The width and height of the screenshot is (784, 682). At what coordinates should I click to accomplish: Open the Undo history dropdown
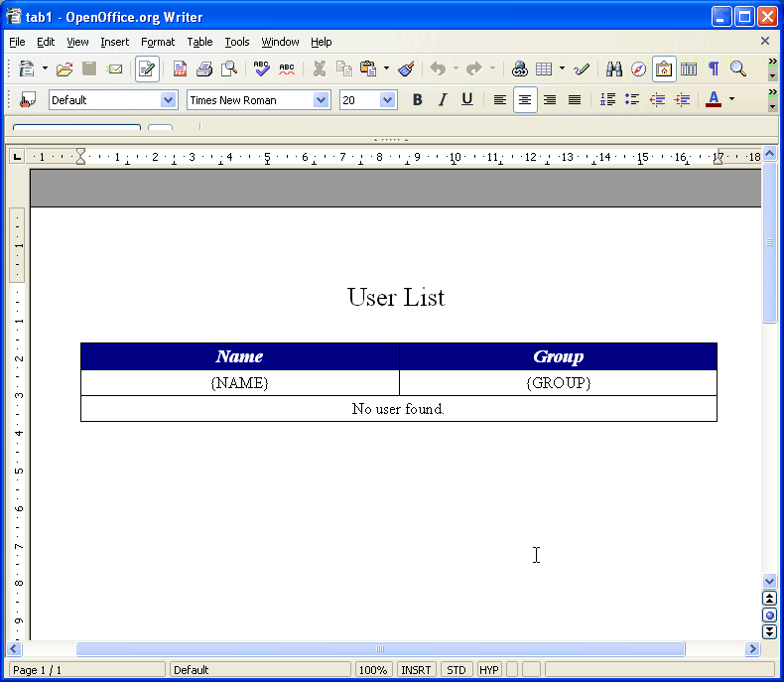point(456,68)
